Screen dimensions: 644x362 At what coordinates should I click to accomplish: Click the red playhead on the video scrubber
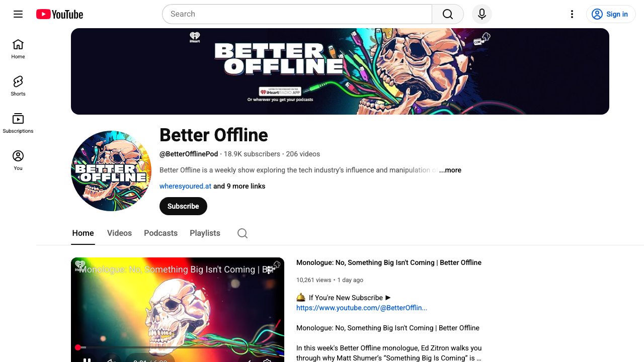pos(78,347)
